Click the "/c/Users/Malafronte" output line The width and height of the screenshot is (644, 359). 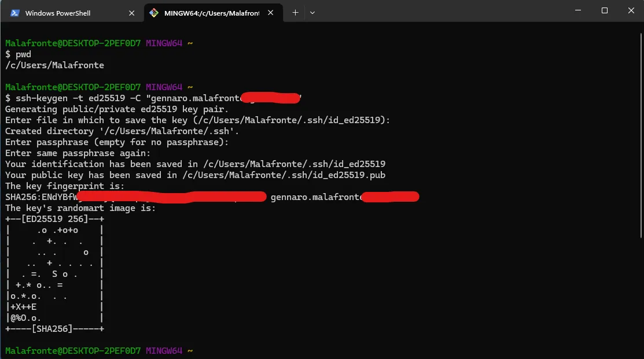pos(54,65)
